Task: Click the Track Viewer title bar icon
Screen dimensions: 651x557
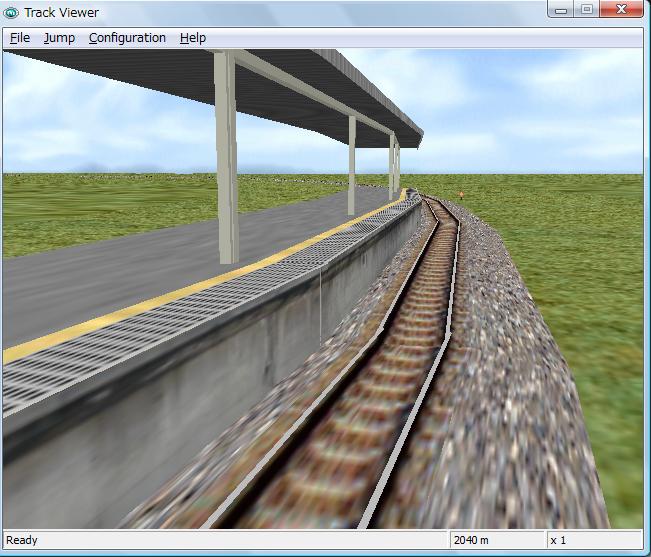Action: click(12, 11)
